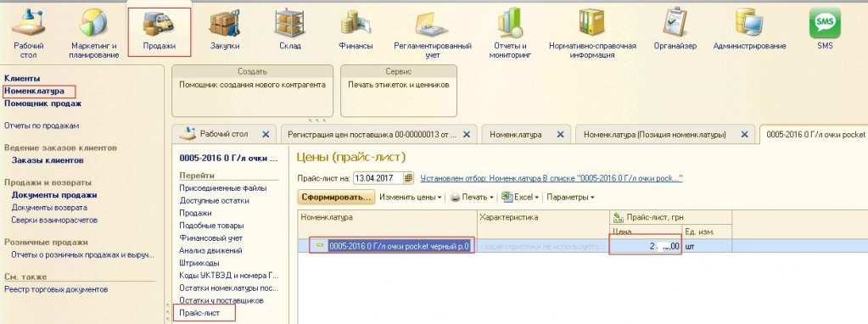Open Отчеты и мониторинг section
The height and width of the screenshot is (324, 868).
pyautogui.click(x=510, y=23)
